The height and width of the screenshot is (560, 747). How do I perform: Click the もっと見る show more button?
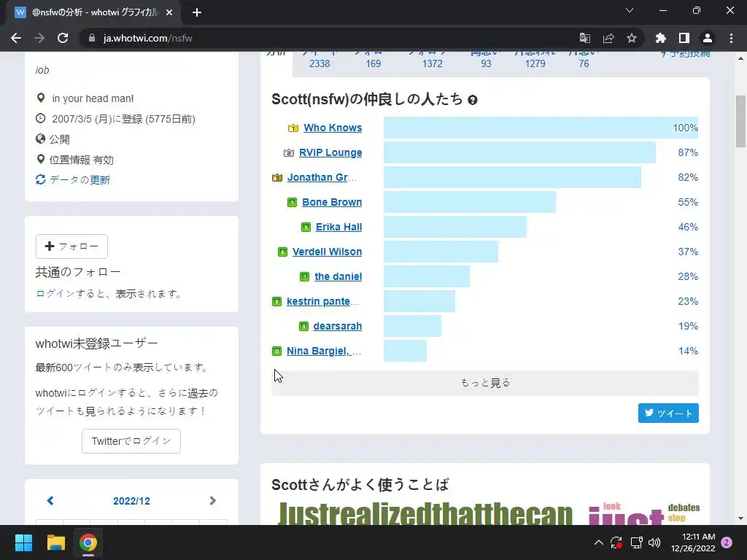pyautogui.click(x=485, y=383)
